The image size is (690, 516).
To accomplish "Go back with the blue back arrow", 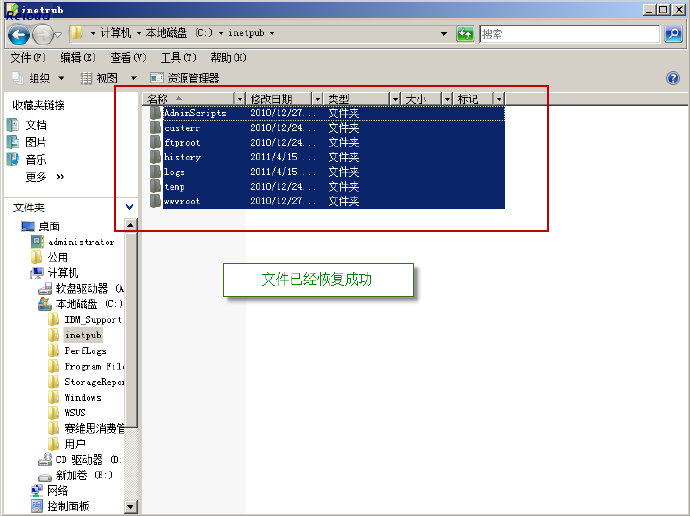I will [19, 34].
